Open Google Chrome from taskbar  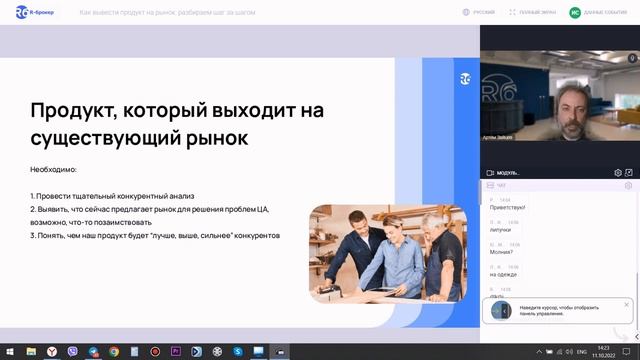click(114, 351)
